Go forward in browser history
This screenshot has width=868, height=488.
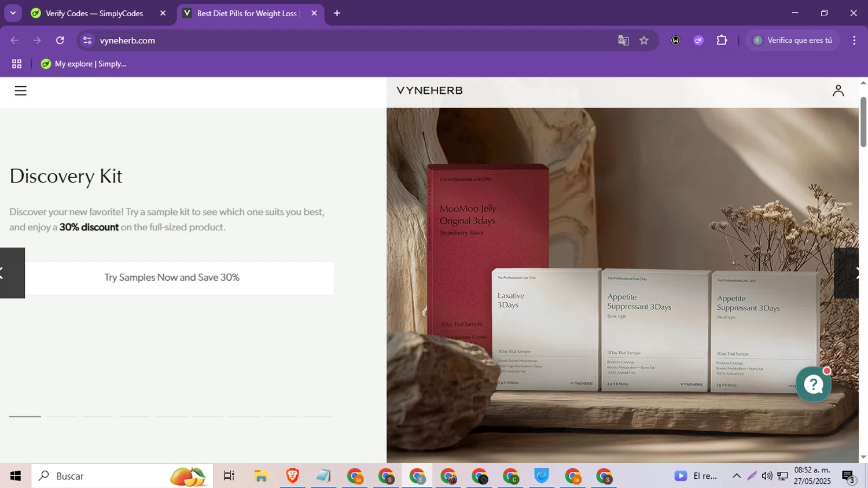pos(37,41)
